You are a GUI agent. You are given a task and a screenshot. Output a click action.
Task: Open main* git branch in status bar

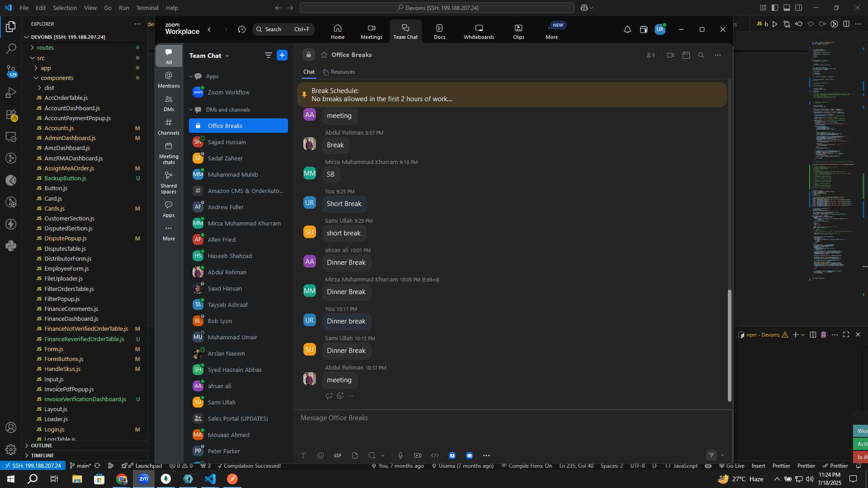[x=80, y=466]
